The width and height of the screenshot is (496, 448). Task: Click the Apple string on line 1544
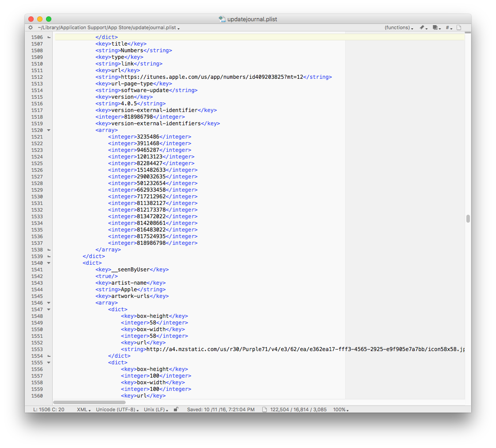pos(129,290)
